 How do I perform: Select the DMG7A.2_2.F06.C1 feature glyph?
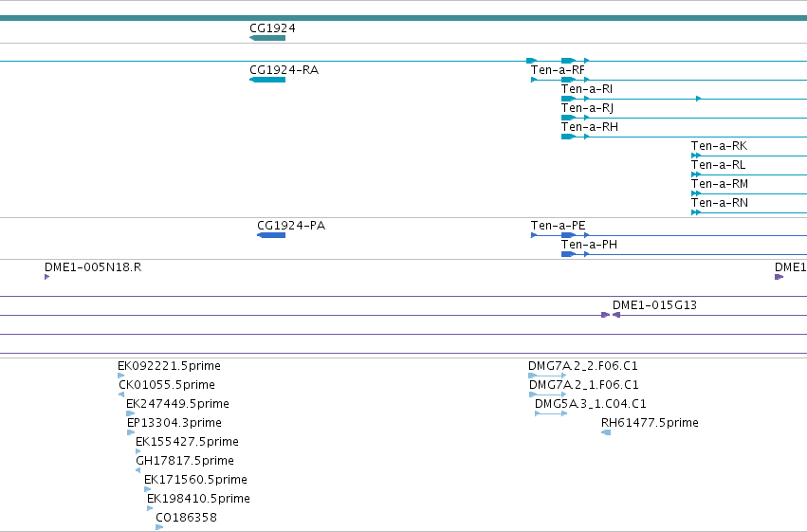(547, 376)
